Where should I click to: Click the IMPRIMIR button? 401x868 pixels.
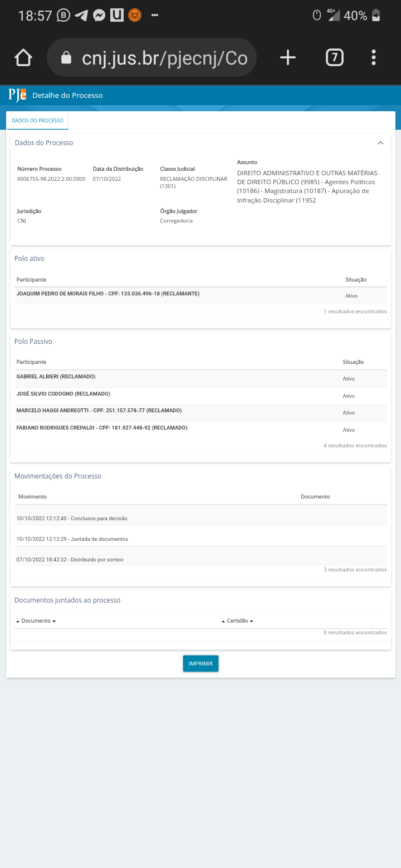[200, 663]
